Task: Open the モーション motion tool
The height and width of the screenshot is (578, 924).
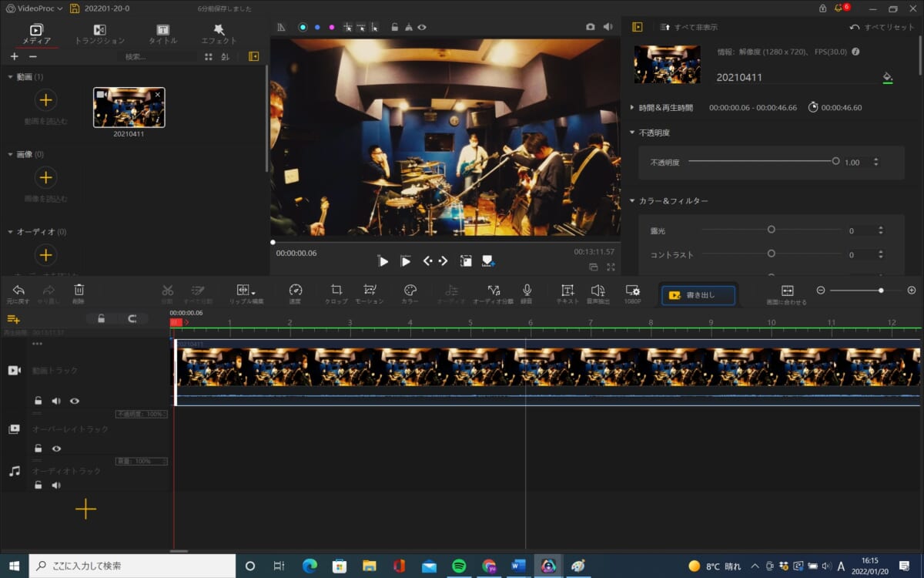Action: coord(370,294)
